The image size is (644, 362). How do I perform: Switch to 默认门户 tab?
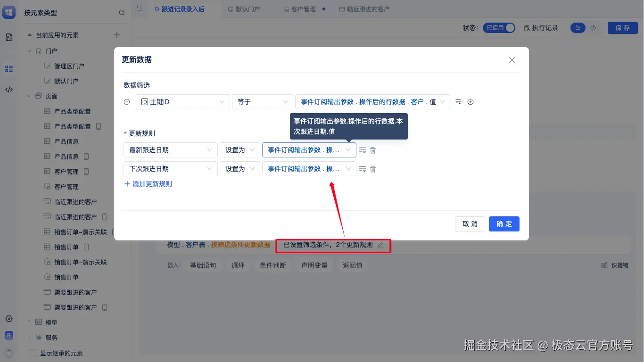(244, 9)
